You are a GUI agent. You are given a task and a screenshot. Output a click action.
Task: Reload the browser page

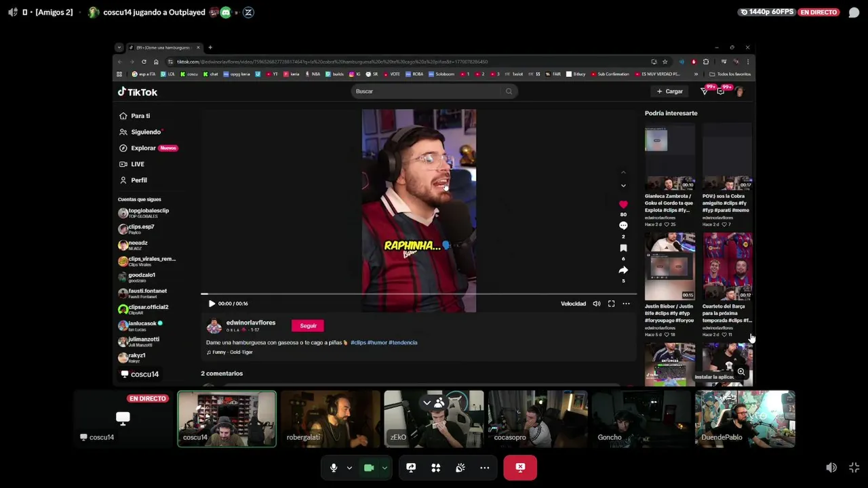pos(144,62)
